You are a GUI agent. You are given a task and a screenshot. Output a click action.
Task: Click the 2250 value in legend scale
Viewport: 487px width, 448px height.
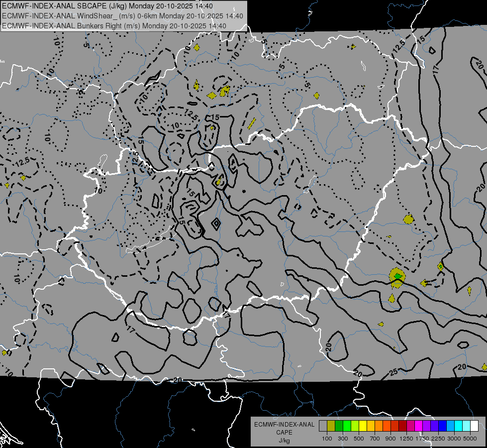click(438, 439)
